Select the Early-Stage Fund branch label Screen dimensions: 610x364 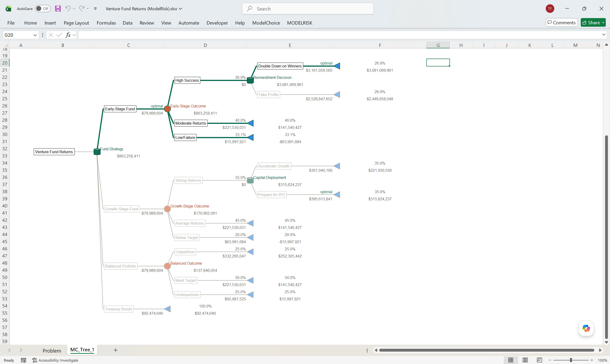click(120, 109)
